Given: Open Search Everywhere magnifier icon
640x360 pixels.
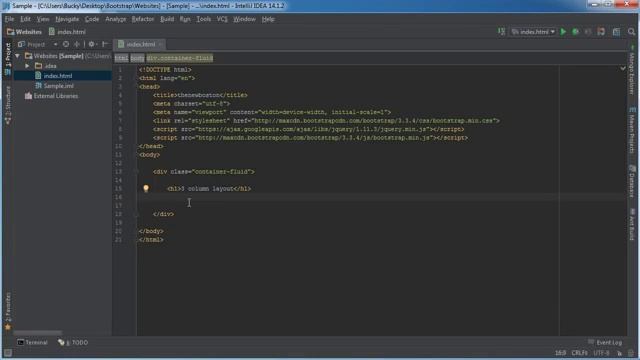Looking at the screenshot, I should (x=631, y=32).
